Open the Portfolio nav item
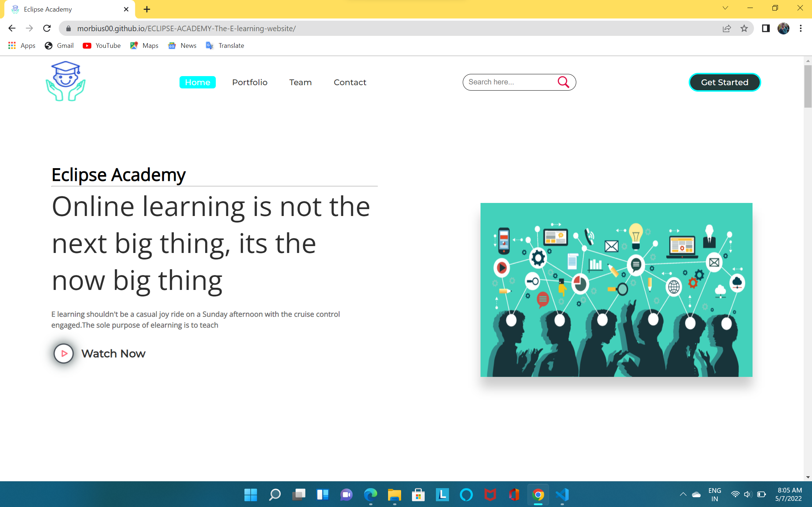 (x=250, y=82)
